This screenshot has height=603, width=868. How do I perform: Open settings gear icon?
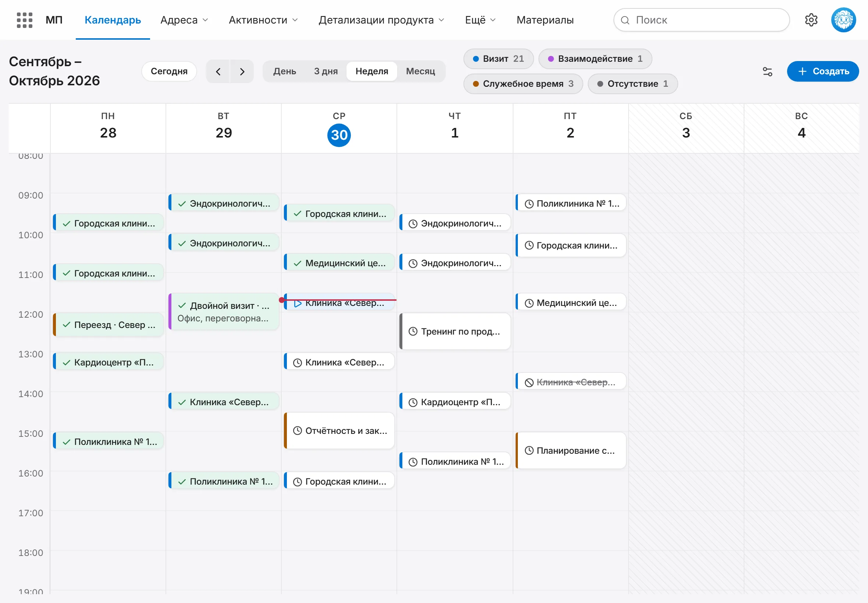pos(811,20)
